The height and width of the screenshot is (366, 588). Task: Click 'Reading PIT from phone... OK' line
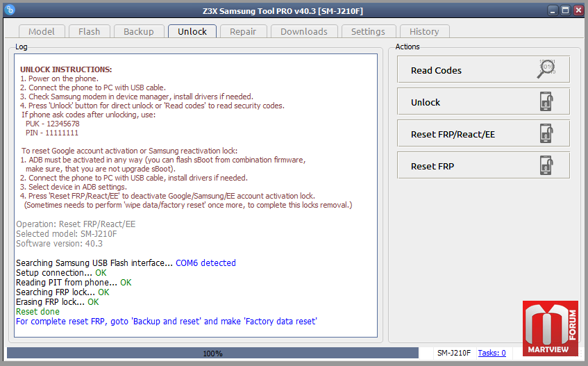click(x=74, y=283)
